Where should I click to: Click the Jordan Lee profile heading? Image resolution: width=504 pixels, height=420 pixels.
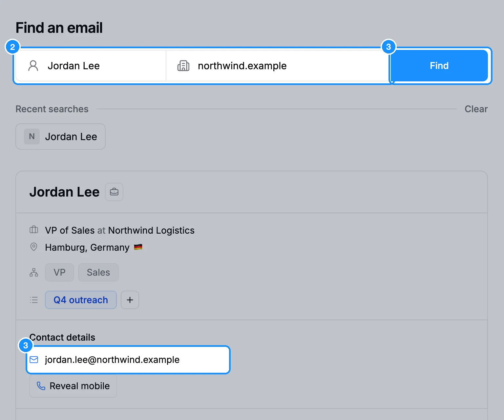(x=64, y=192)
